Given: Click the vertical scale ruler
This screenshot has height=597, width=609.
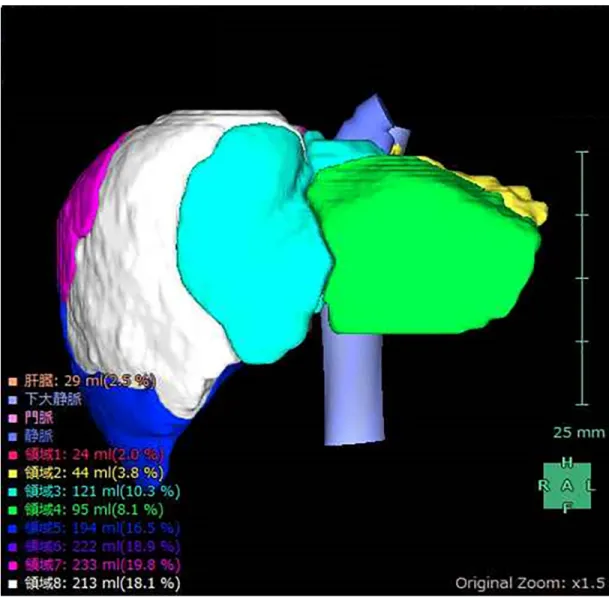Looking at the screenshot, I should 582,278.
